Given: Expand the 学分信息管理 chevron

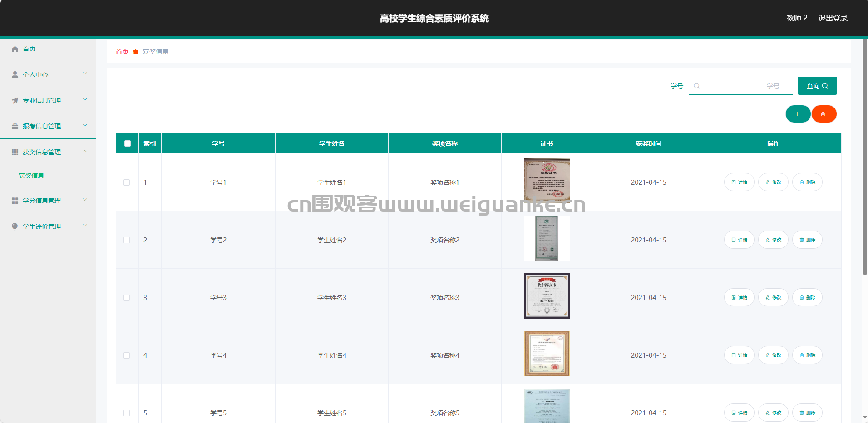Looking at the screenshot, I should point(85,200).
